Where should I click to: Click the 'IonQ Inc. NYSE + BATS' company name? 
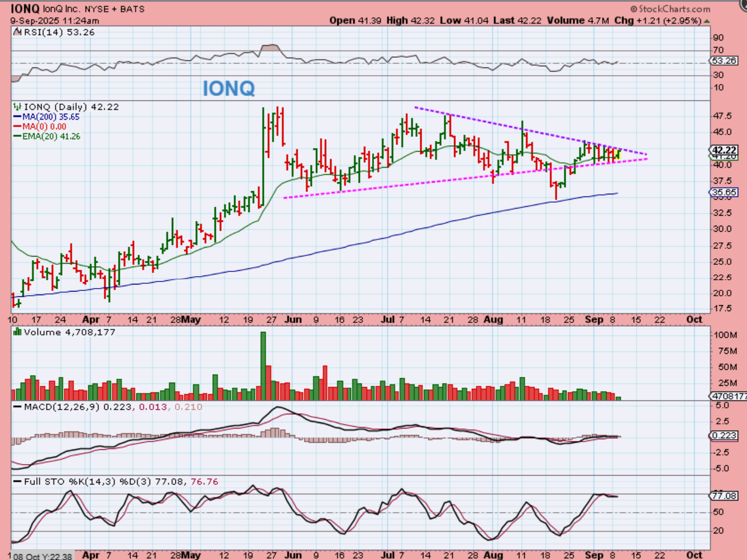coord(92,9)
